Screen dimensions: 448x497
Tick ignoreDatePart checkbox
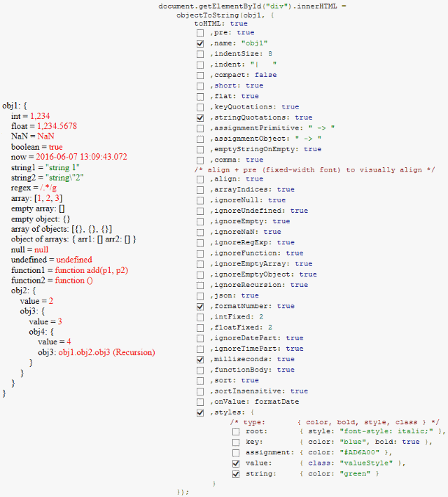pos(200,339)
